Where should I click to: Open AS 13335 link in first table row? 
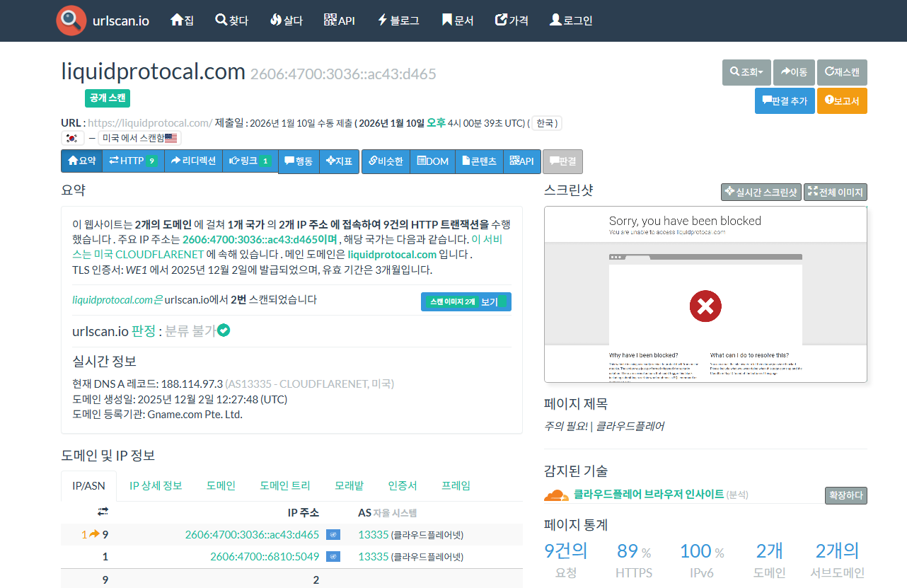374,535
